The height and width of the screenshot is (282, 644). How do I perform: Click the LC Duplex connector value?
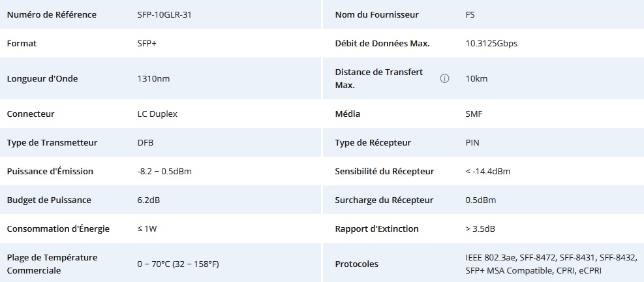coord(157,114)
